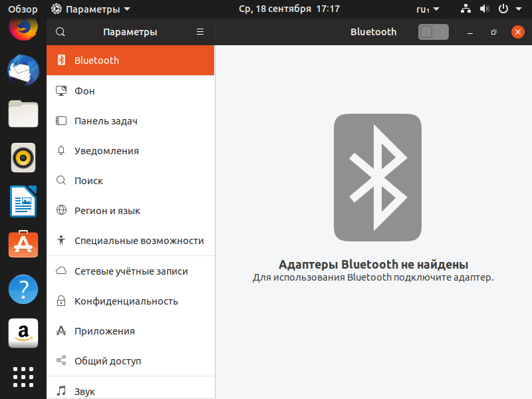The image size is (532, 399).
Task: Go to Конфиденциальность settings
Action: coord(130,301)
